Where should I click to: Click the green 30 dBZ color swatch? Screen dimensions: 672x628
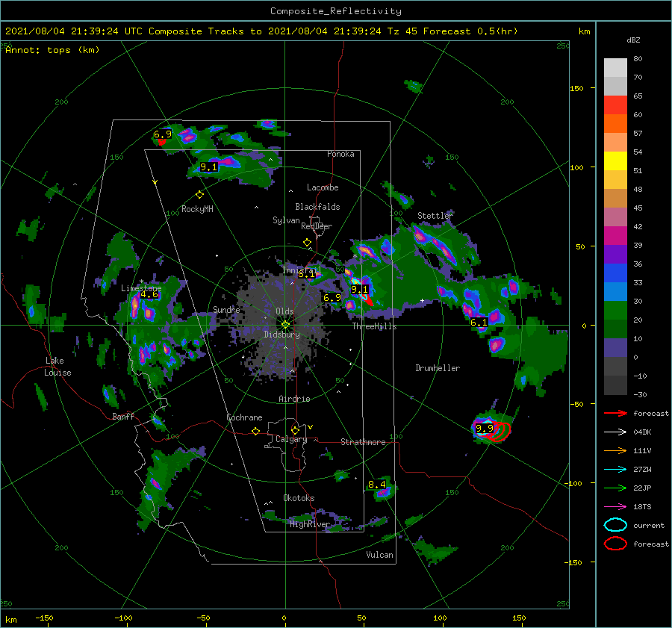(x=615, y=311)
